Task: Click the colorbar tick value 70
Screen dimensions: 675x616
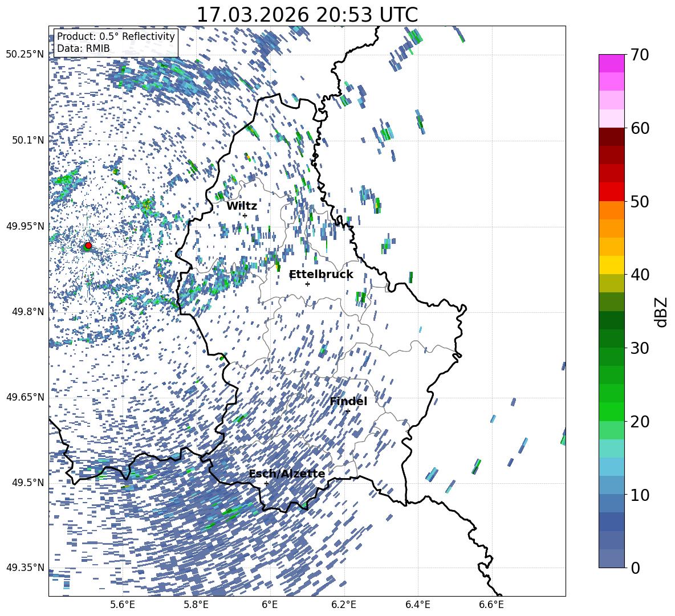Action: (x=640, y=55)
